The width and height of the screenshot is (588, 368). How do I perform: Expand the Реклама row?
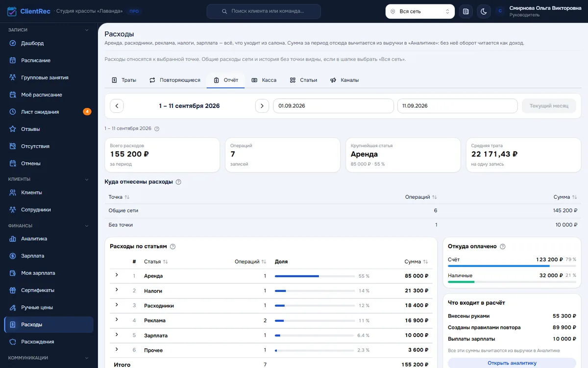click(117, 319)
